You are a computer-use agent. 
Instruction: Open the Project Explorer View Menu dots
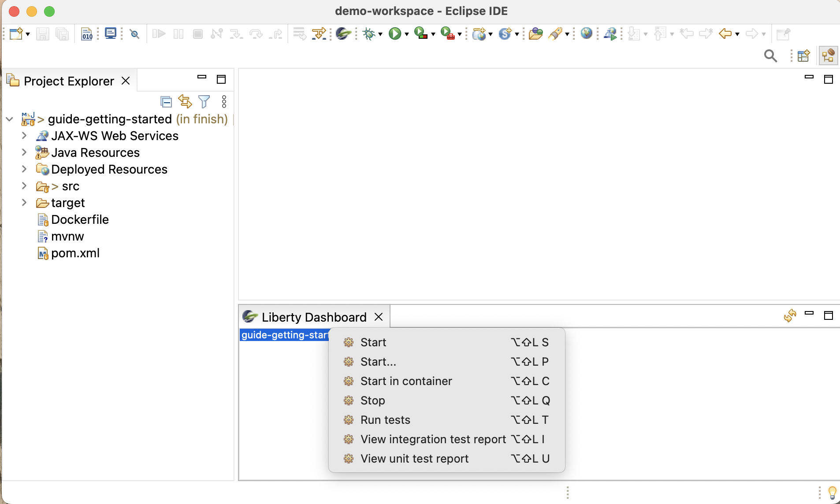click(x=224, y=102)
